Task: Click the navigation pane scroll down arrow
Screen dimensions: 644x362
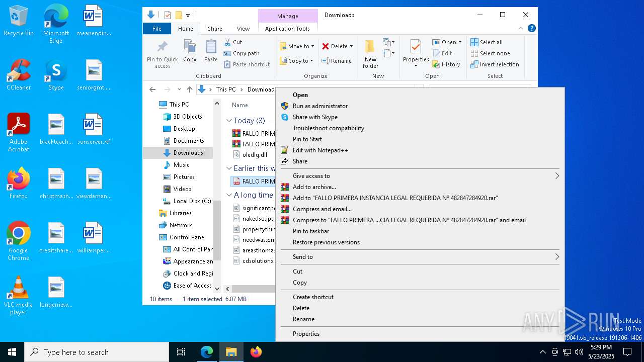Action: coord(217,289)
